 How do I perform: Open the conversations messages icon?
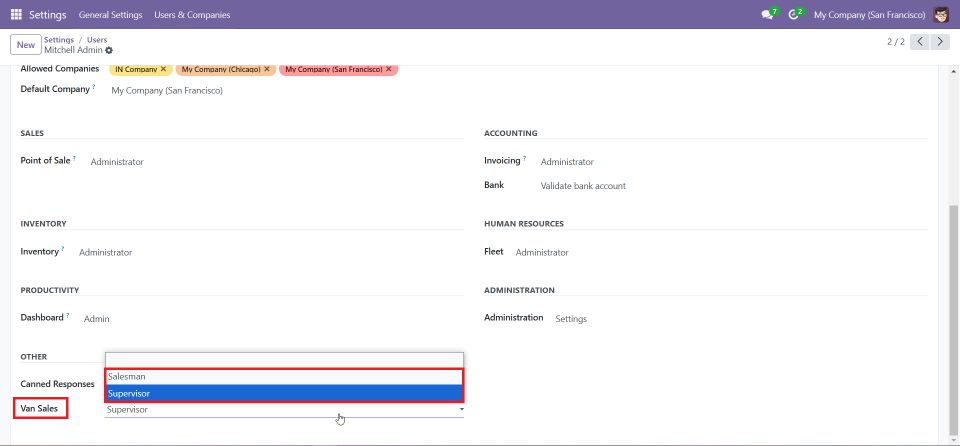[767, 15]
